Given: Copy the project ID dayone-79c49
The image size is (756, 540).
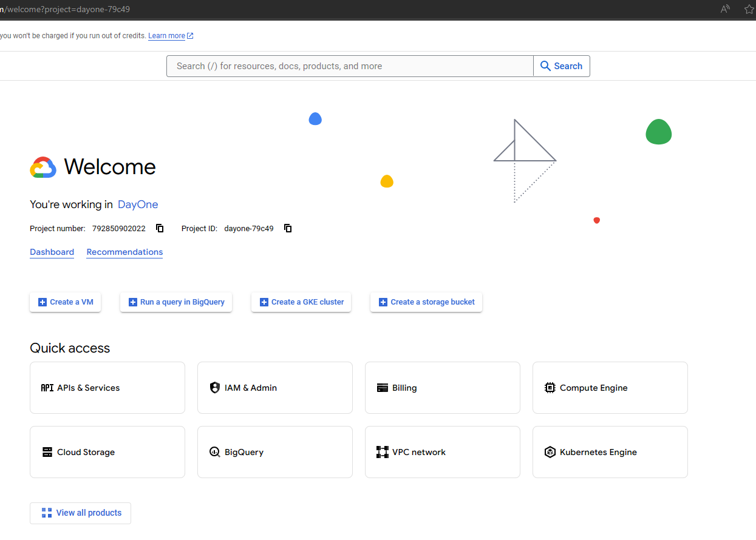Looking at the screenshot, I should [288, 228].
